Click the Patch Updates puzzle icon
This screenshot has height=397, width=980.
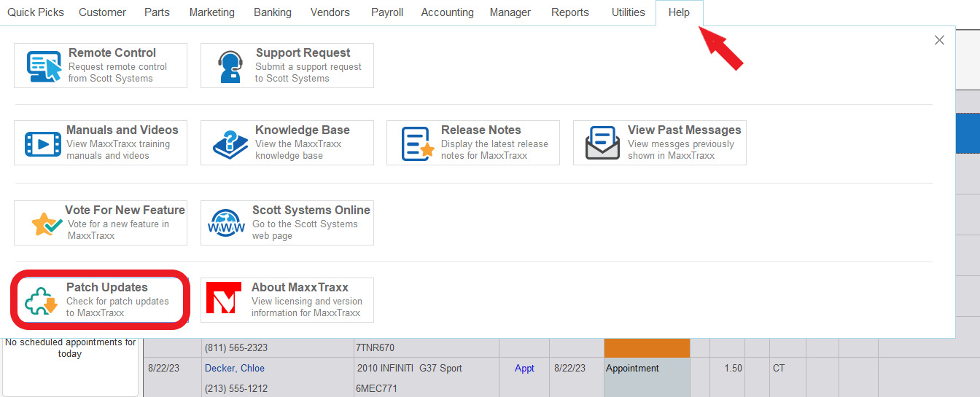pyautogui.click(x=40, y=300)
